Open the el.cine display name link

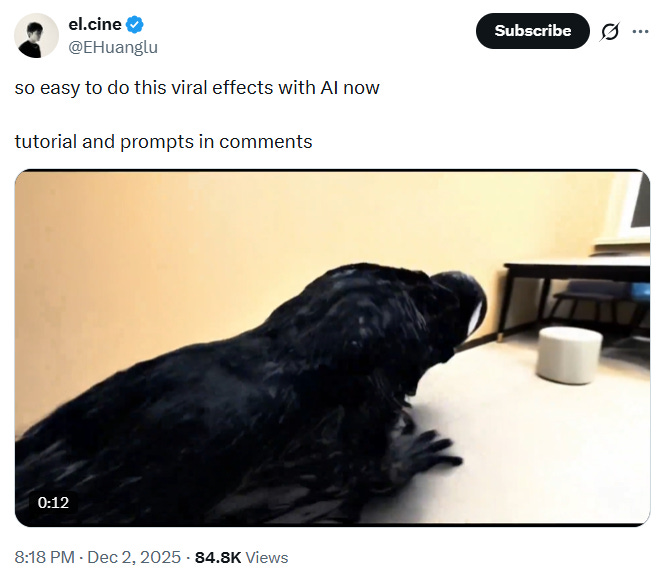point(95,24)
